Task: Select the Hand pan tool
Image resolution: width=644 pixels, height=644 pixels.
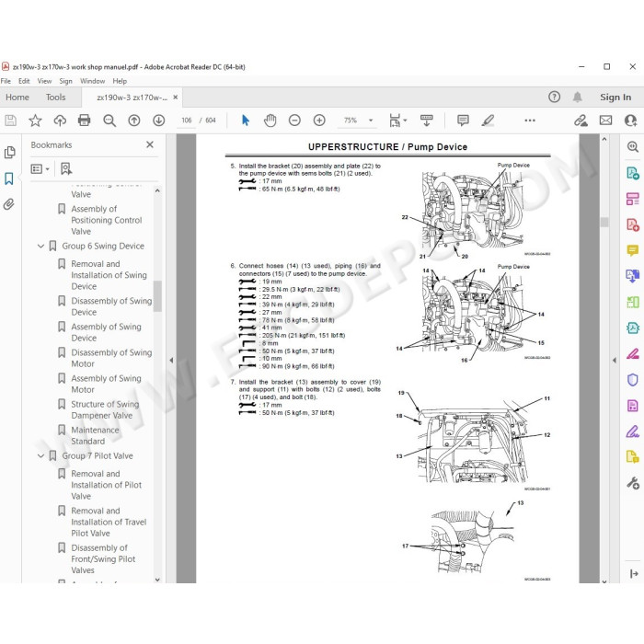Action: (270, 121)
